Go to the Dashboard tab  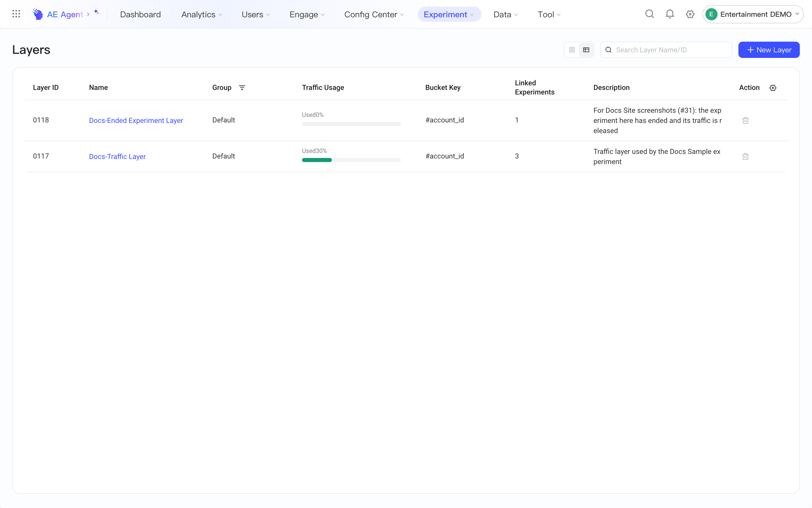(x=140, y=14)
